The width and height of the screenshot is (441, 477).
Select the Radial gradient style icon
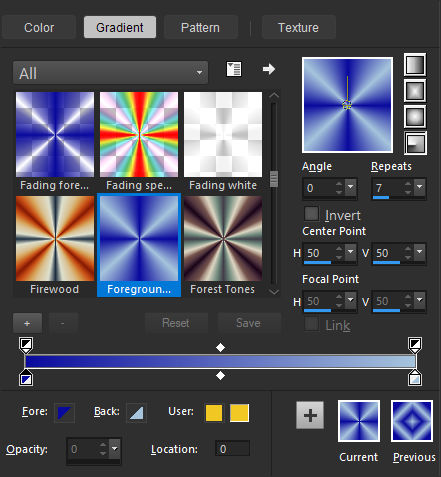tap(415, 143)
